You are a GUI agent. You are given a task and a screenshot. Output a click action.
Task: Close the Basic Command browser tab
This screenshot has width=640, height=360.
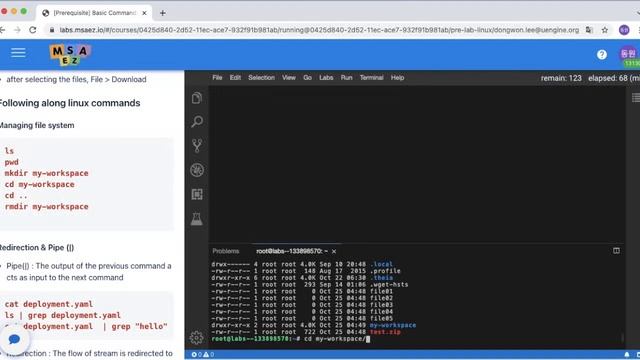click(x=144, y=13)
